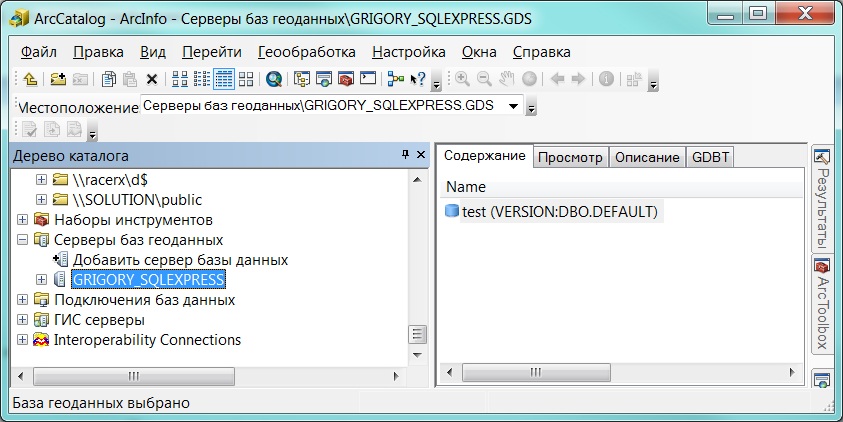Toggle the Catalog Tree window icon

click(x=302, y=80)
